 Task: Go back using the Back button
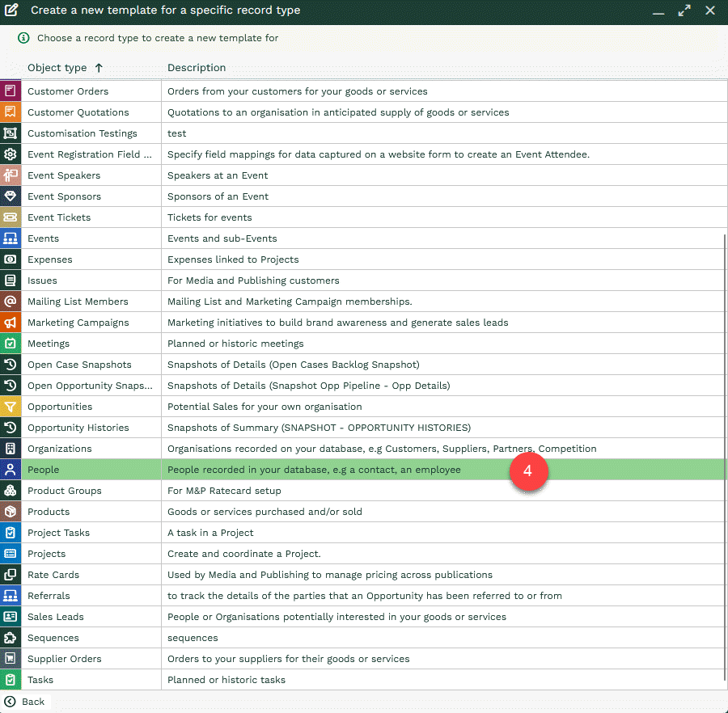pos(24,702)
